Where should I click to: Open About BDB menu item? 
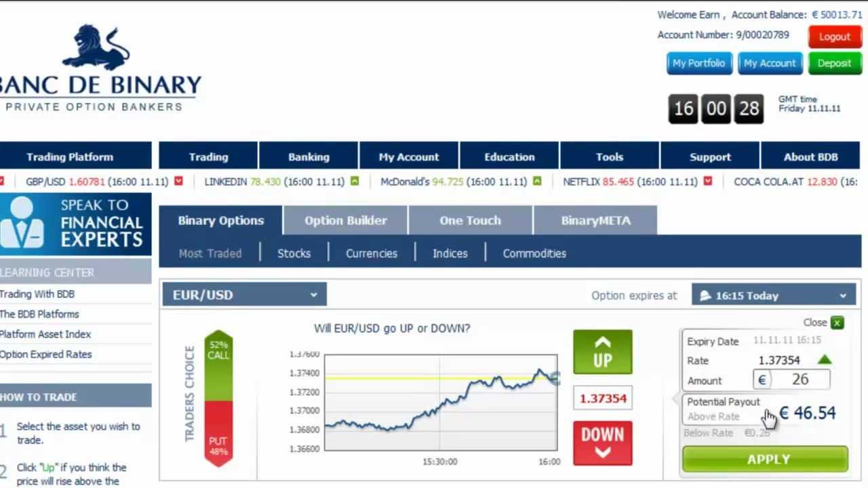(x=811, y=157)
